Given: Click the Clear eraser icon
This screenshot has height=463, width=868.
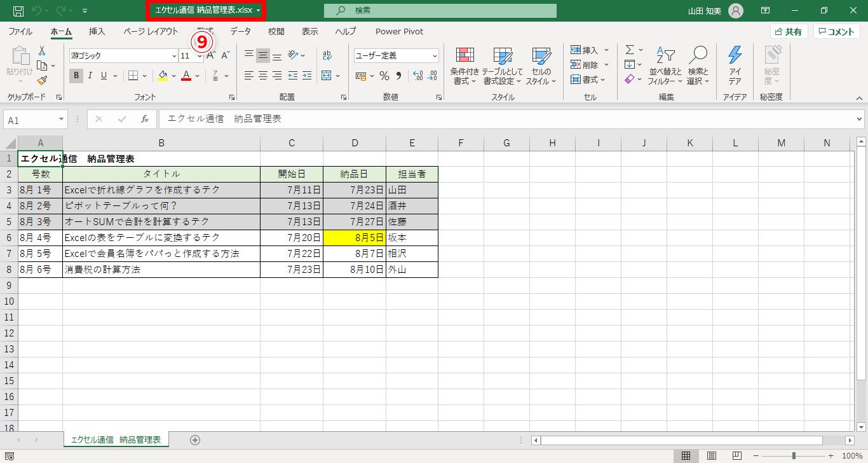Looking at the screenshot, I should pos(630,79).
